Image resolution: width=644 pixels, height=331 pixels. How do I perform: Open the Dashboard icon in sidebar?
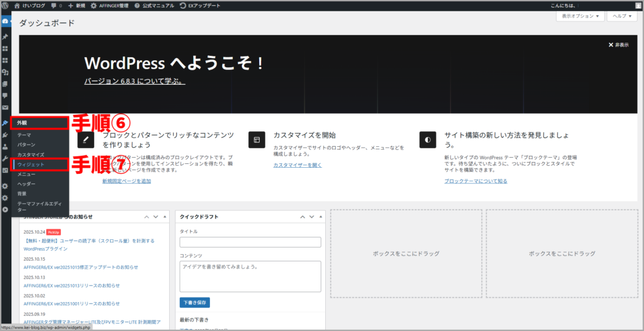pyautogui.click(x=5, y=22)
